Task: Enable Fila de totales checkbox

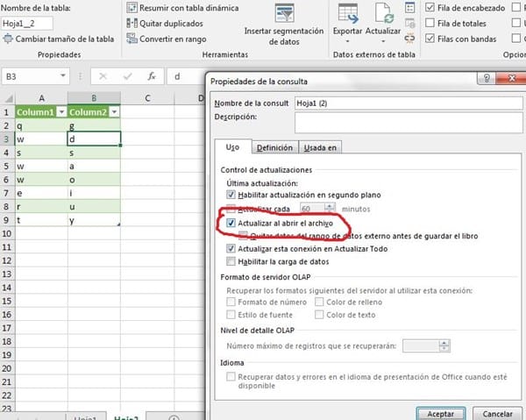Action: (x=430, y=23)
